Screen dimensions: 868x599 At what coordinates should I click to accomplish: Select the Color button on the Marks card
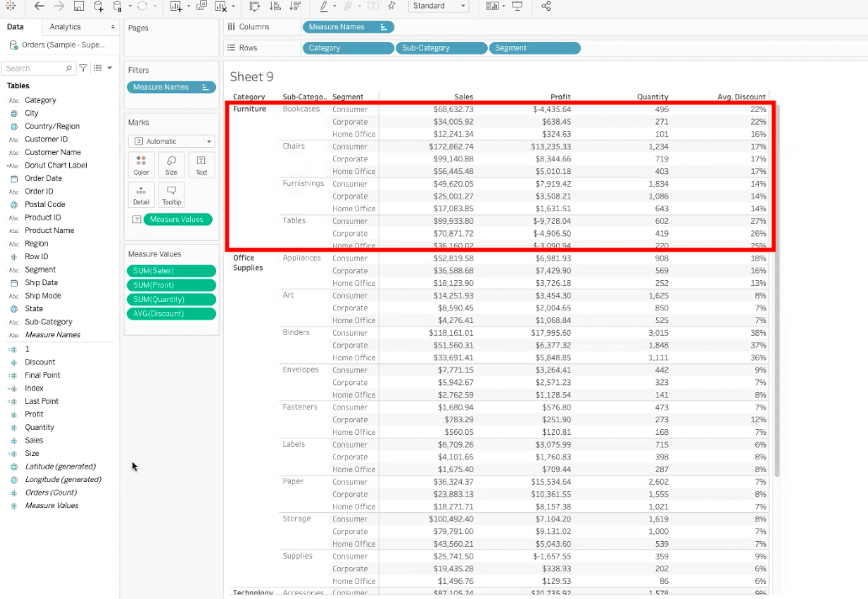[x=140, y=164]
